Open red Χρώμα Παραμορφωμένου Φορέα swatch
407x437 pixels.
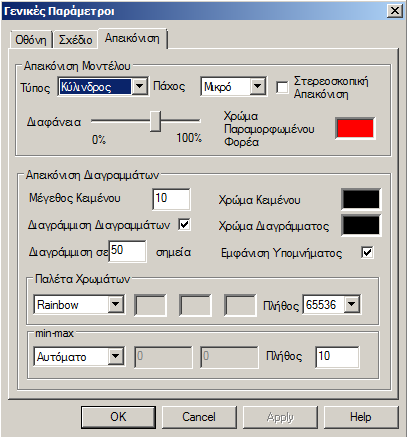coord(355,128)
